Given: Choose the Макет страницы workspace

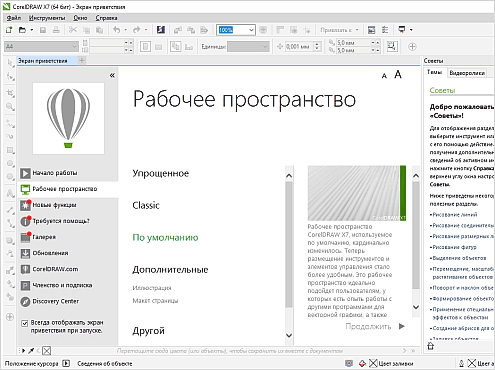Looking at the screenshot, I should click(155, 301).
